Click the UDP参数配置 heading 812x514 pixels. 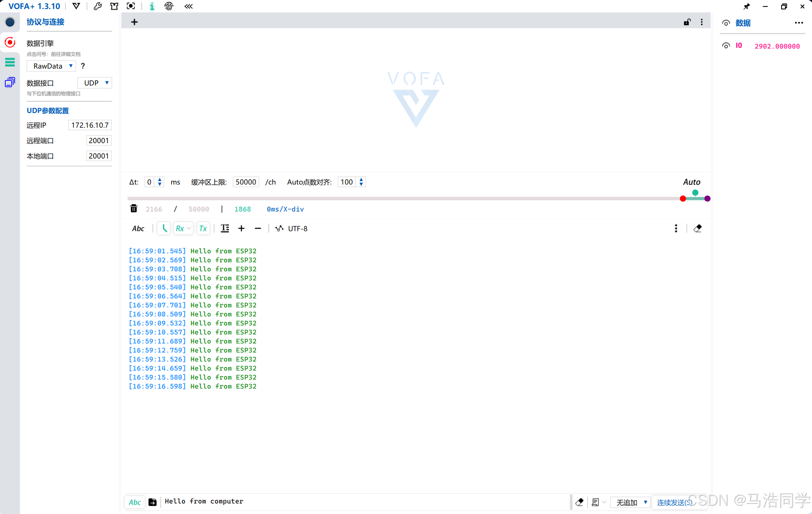(48, 110)
